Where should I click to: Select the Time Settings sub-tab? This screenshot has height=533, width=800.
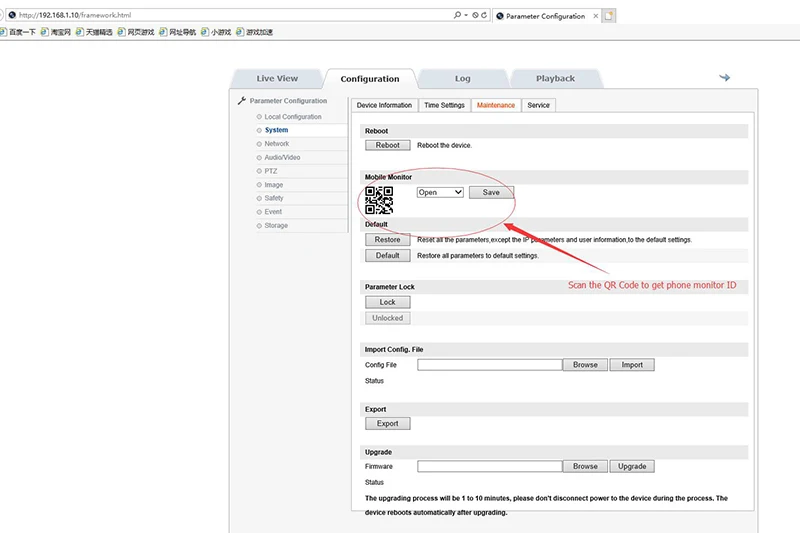point(444,105)
